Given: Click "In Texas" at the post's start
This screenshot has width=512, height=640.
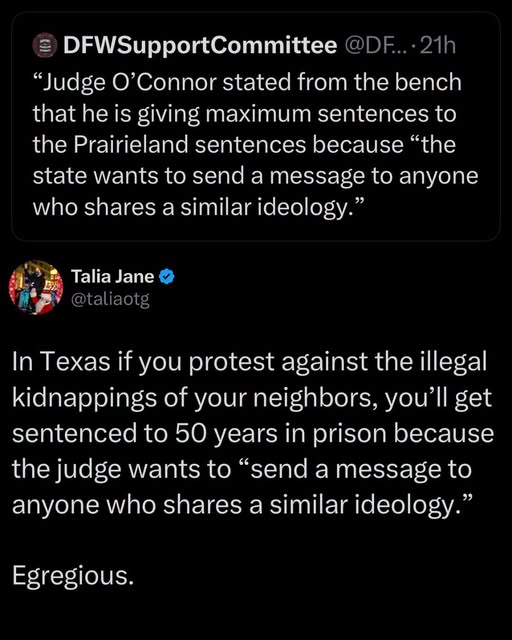Looking at the screenshot, I should pyautogui.click(x=61, y=361).
